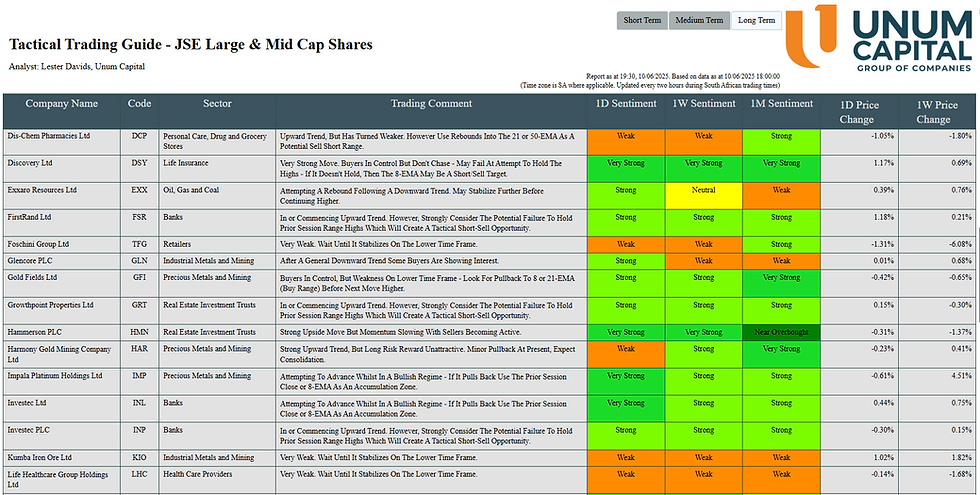Click the TFG share code
This screenshot has height=495, width=980.
139,244
